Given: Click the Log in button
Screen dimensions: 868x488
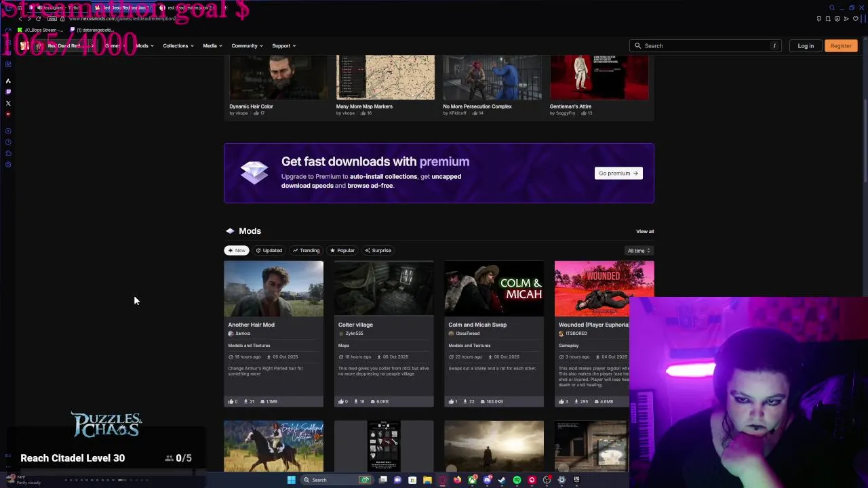Looking at the screenshot, I should tap(806, 45).
